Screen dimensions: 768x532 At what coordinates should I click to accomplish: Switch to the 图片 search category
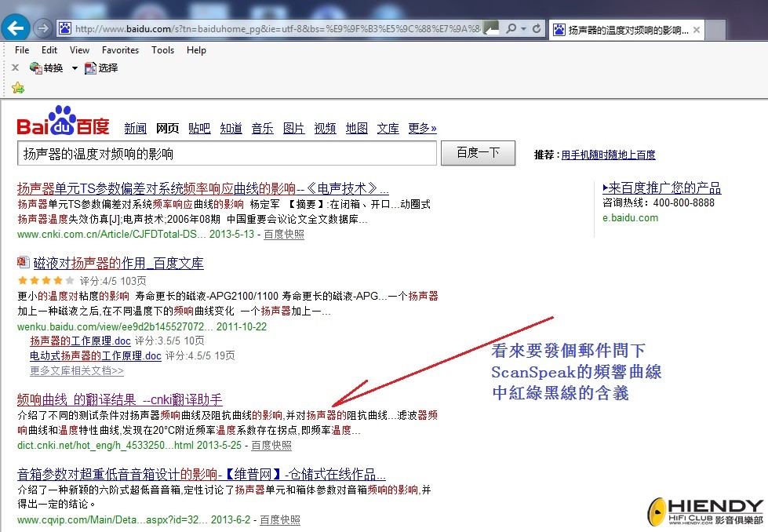click(293, 129)
